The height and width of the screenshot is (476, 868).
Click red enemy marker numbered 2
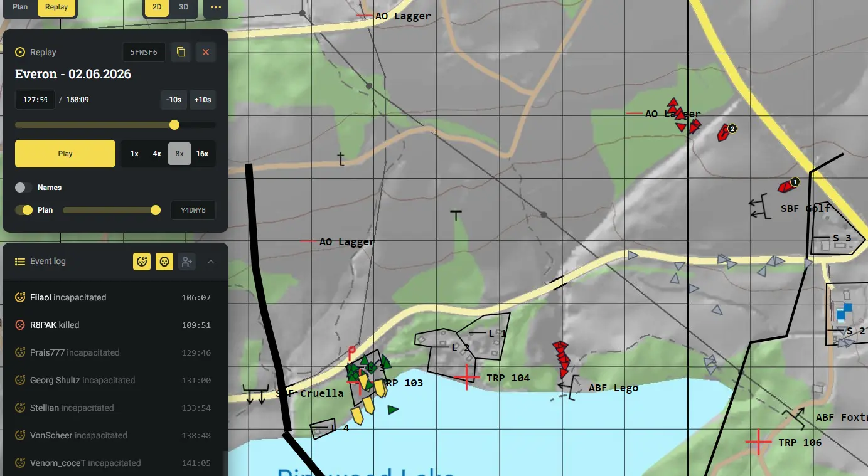tap(726, 132)
